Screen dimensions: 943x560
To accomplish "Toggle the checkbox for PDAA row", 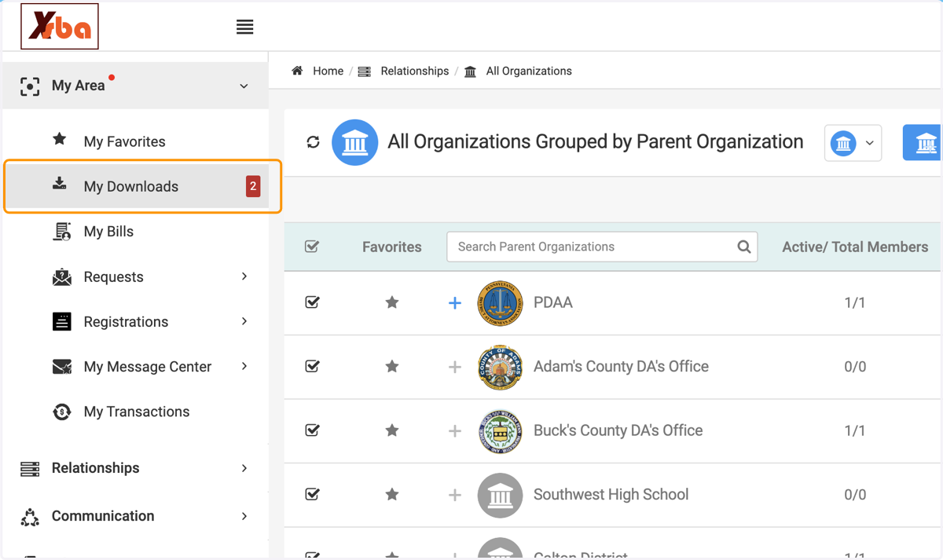I will pyautogui.click(x=312, y=302).
